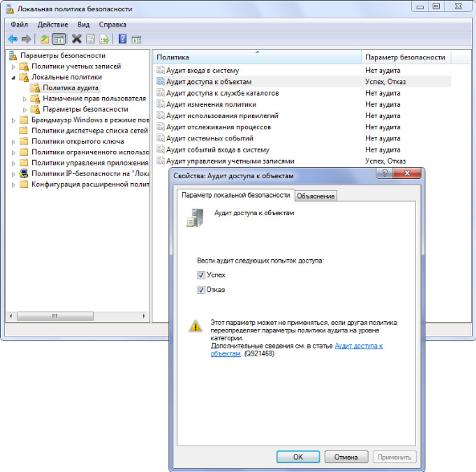The width and height of the screenshot is (476, 472).
Task: Expand the Параметры безопасности child node arrow
Action: 25,110
